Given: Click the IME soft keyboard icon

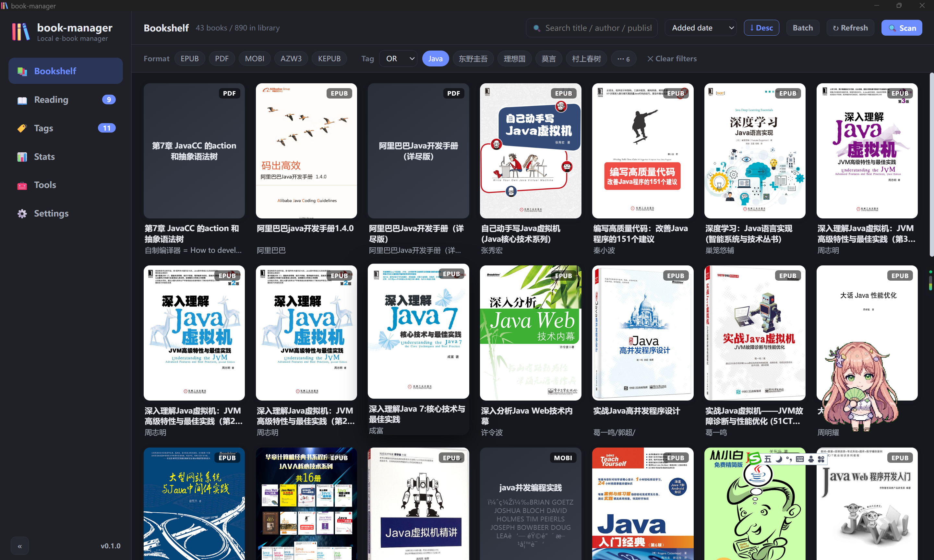Looking at the screenshot, I should click(x=800, y=459).
